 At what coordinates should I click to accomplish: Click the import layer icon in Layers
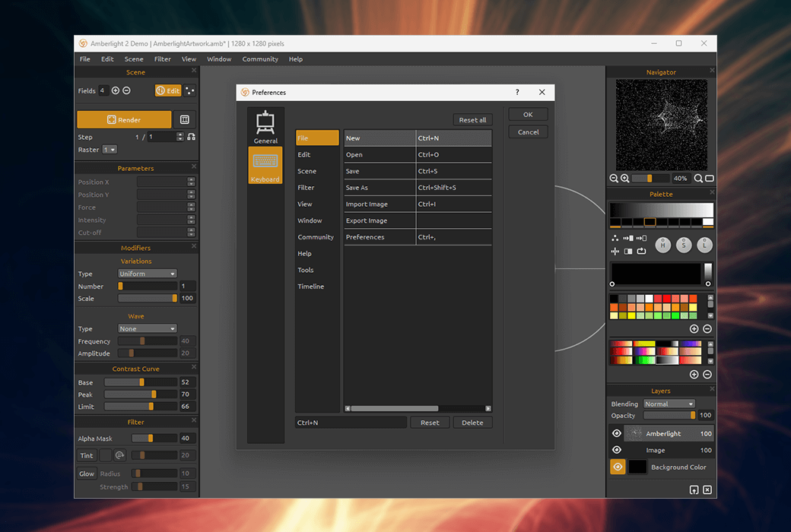(x=694, y=490)
